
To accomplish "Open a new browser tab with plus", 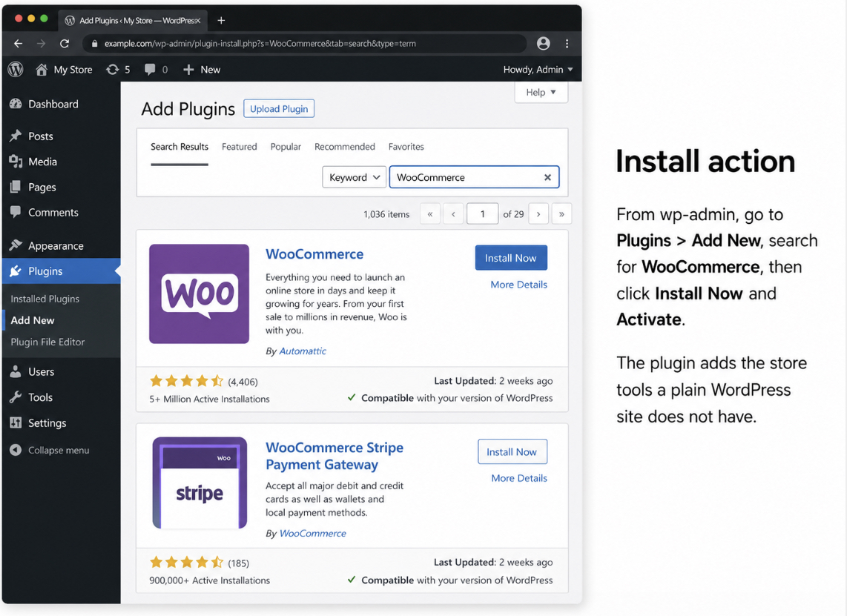I will tap(221, 20).
